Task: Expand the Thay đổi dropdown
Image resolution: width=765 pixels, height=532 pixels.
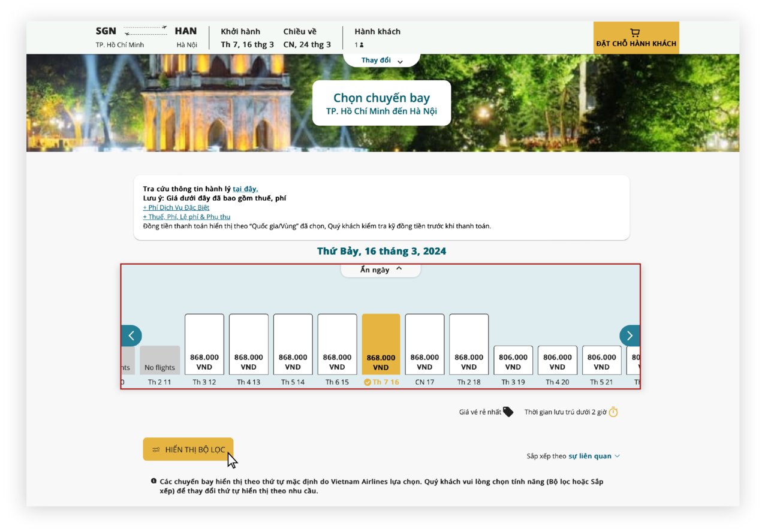Action: (x=381, y=60)
